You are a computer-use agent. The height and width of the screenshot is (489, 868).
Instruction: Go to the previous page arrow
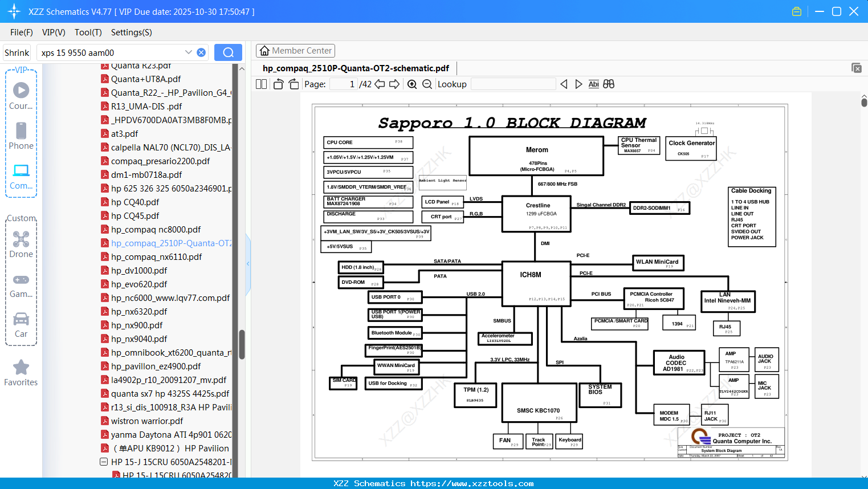380,84
